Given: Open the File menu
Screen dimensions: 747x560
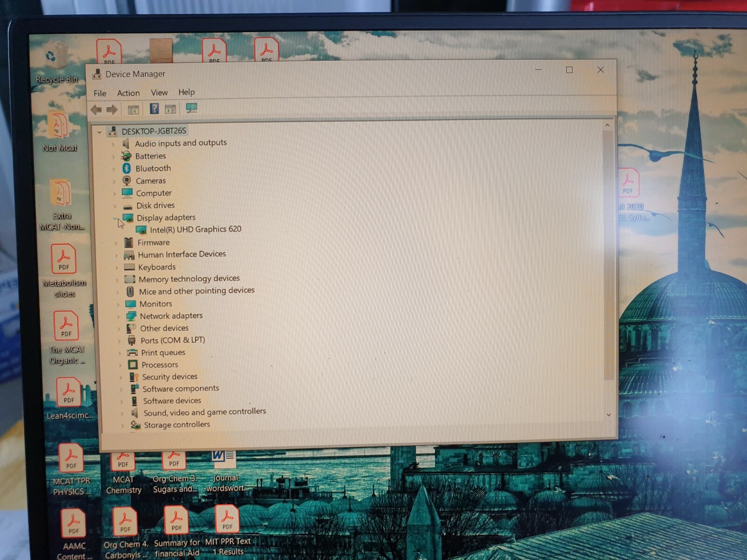Looking at the screenshot, I should (x=99, y=93).
